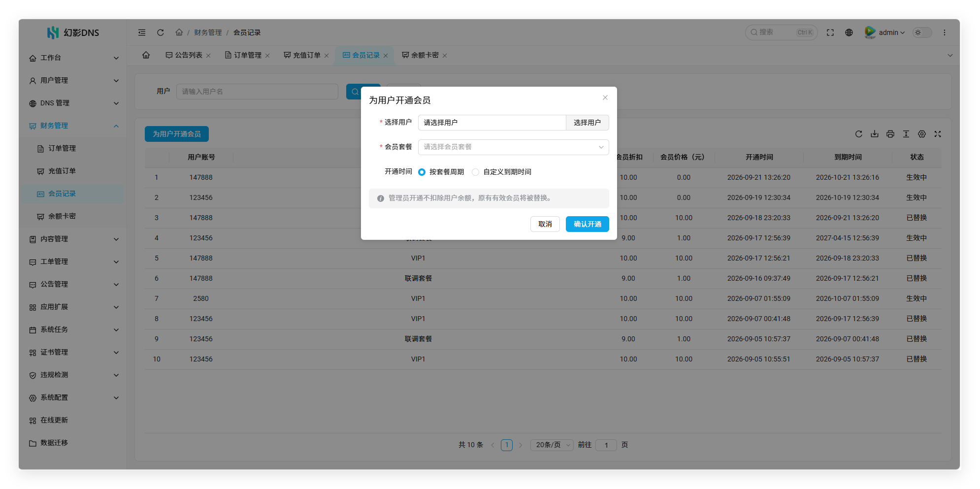The width and height of the screenshot is (980, 489).
Task: Open the admin user dropdown
Action: [885, 33]
